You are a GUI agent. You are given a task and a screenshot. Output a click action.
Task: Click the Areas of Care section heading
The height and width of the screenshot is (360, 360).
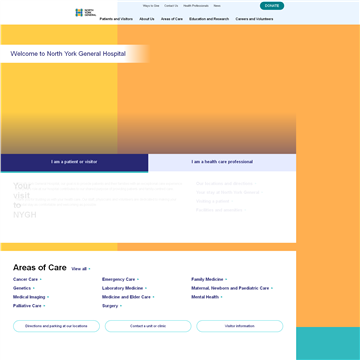[40, 268]
